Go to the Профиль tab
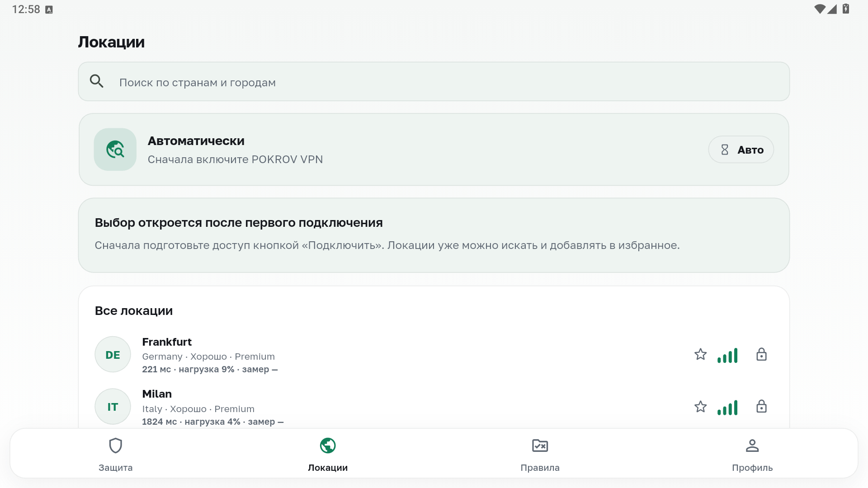Screen dimensions: 868x488 tap(752, 454)
